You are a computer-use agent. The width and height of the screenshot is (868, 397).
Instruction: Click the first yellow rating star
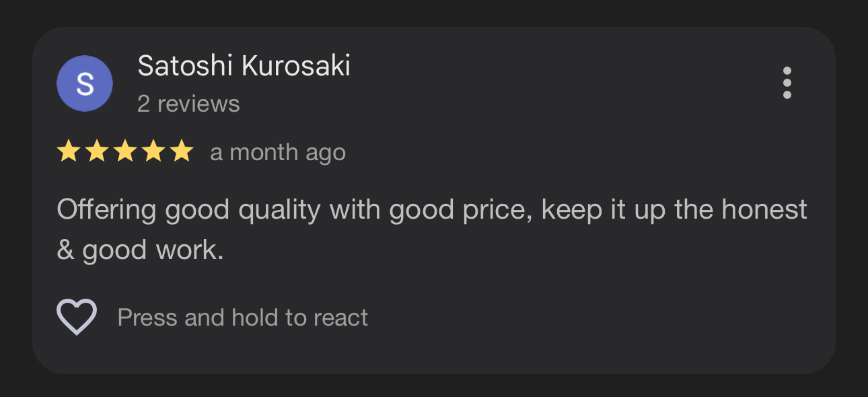pos(69,152)
